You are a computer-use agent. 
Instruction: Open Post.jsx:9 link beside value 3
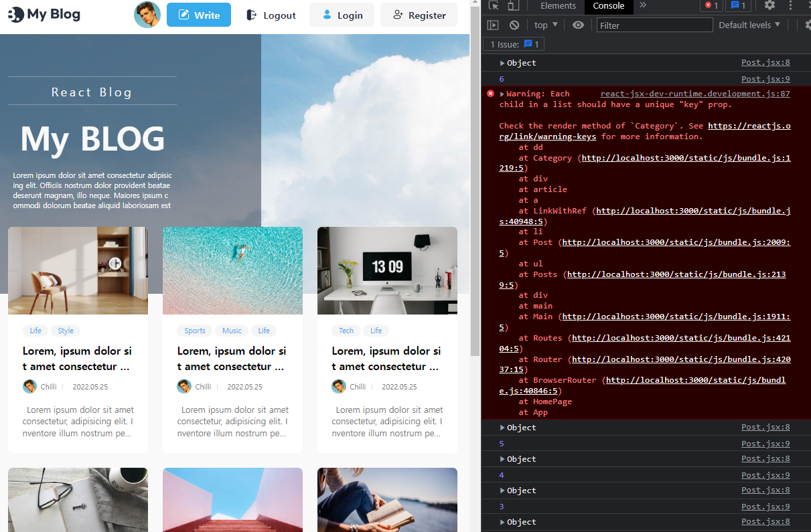(x=765, y=507)
